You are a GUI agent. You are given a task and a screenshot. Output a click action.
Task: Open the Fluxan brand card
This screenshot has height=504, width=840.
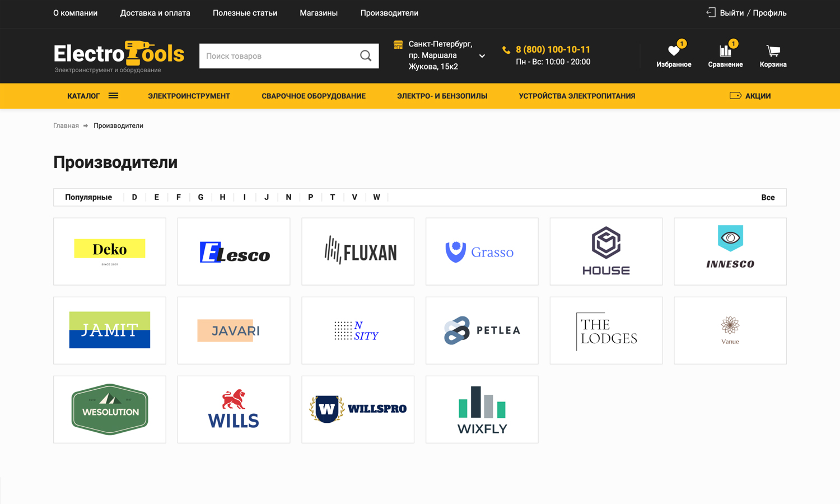pos(358,251)
